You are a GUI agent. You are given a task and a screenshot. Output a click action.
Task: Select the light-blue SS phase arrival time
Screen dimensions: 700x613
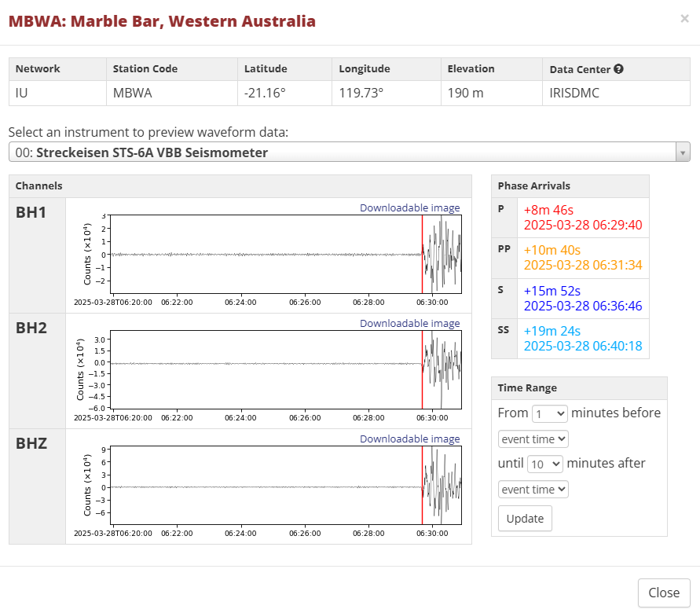tap(582, 346)
